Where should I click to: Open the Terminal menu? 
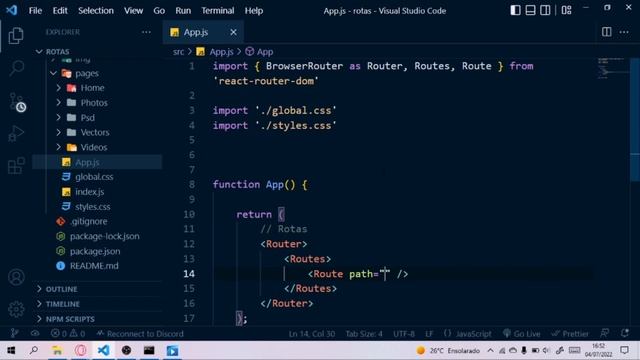(218, 11)
